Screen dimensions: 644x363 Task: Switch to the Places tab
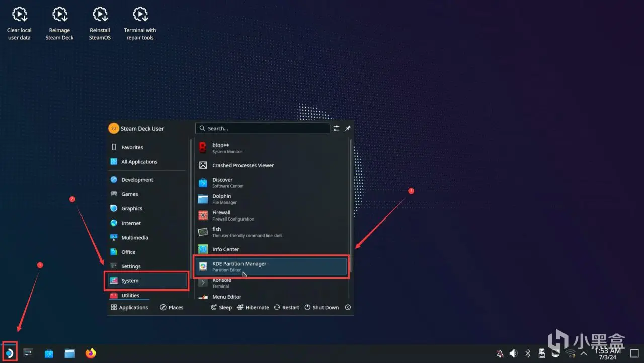point(172,307)
